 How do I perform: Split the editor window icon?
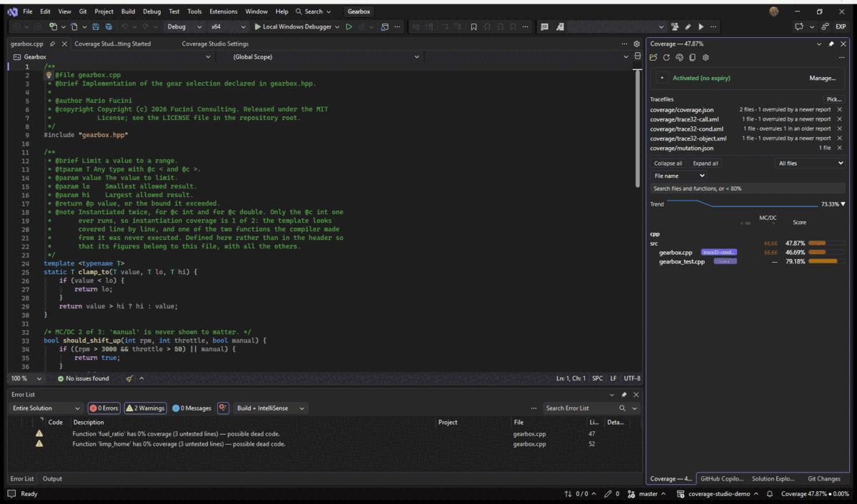(x=637, y=56)
